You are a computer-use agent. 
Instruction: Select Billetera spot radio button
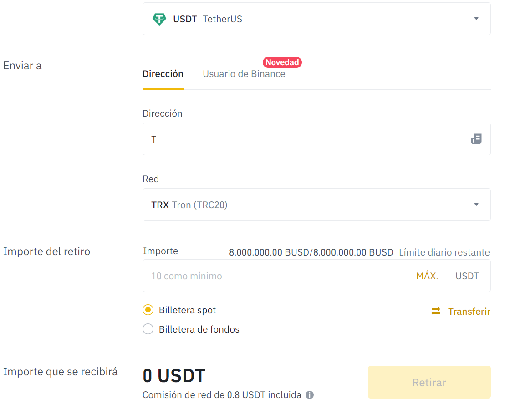(148, 310)
